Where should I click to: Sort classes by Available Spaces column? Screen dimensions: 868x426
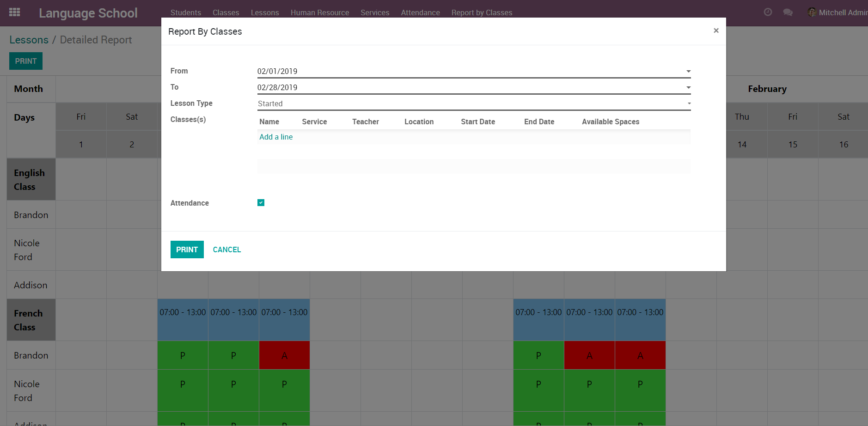pyautogui.click(x=610, y=122)
